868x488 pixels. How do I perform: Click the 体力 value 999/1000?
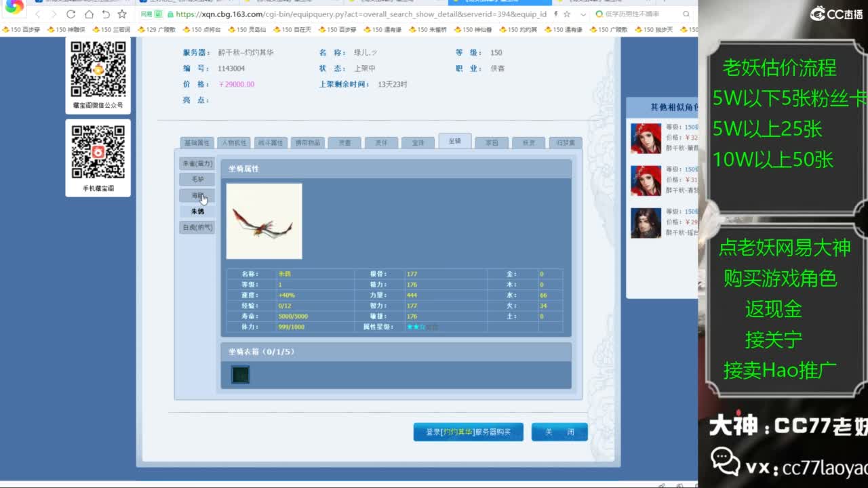[291, 327]
